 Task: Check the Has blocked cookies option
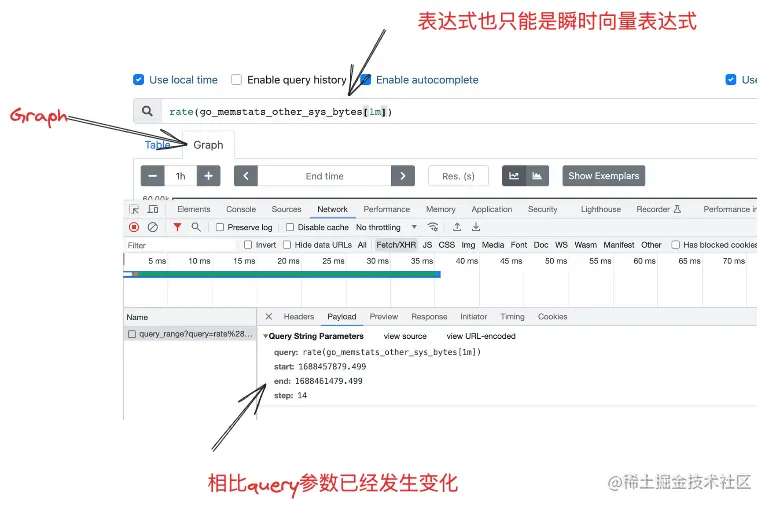click(x=676, y=245)
